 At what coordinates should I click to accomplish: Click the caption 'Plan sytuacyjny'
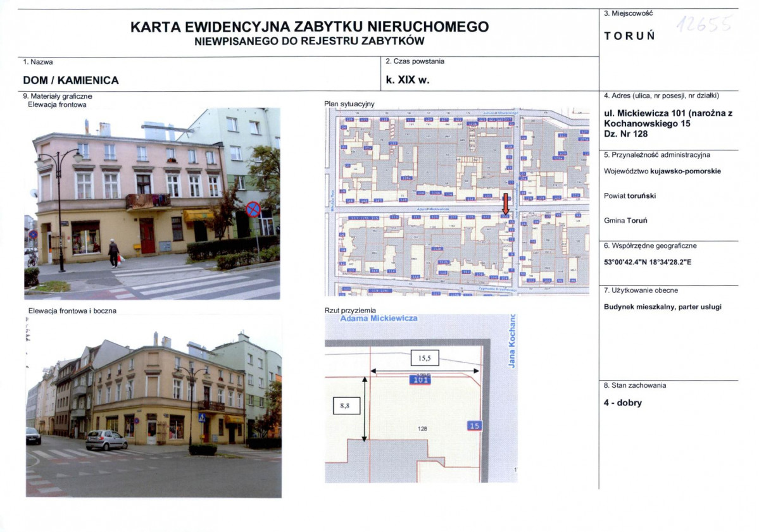(349, 104)
